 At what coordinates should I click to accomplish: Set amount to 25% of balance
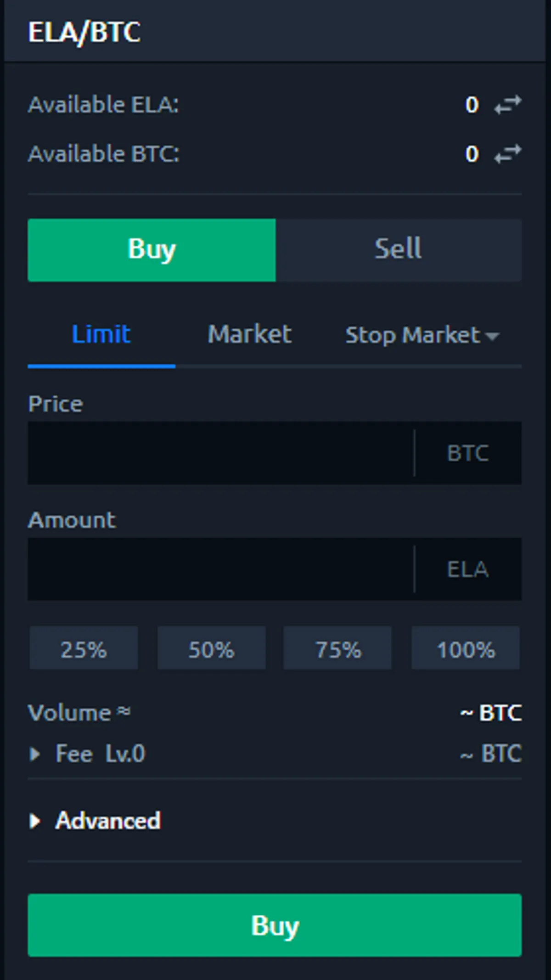(x=84, y=648)
